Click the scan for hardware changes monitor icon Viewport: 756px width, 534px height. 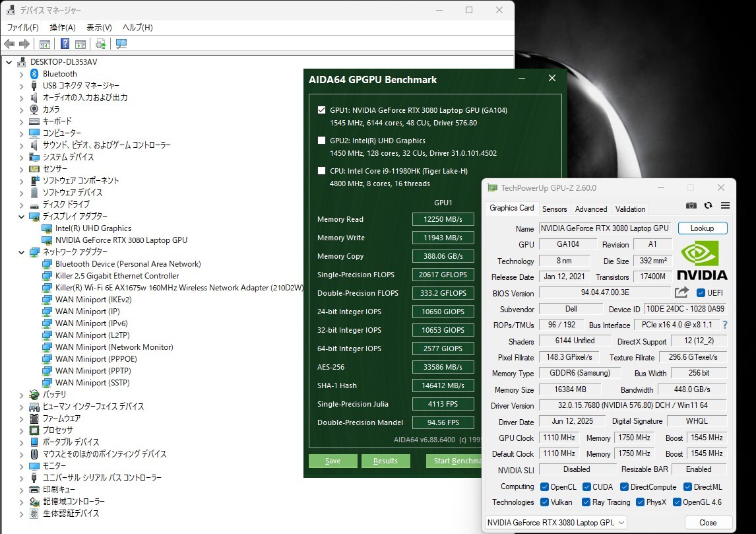click(121, 44)
